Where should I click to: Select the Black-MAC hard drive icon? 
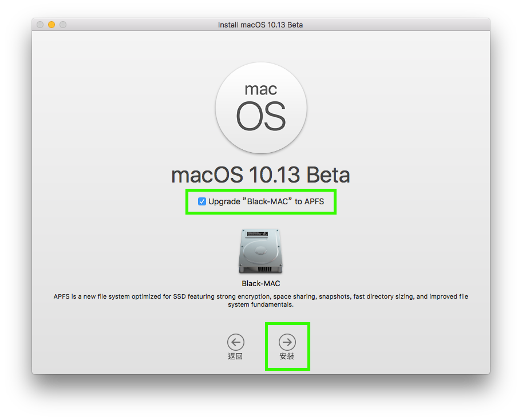tap(260, 251)
